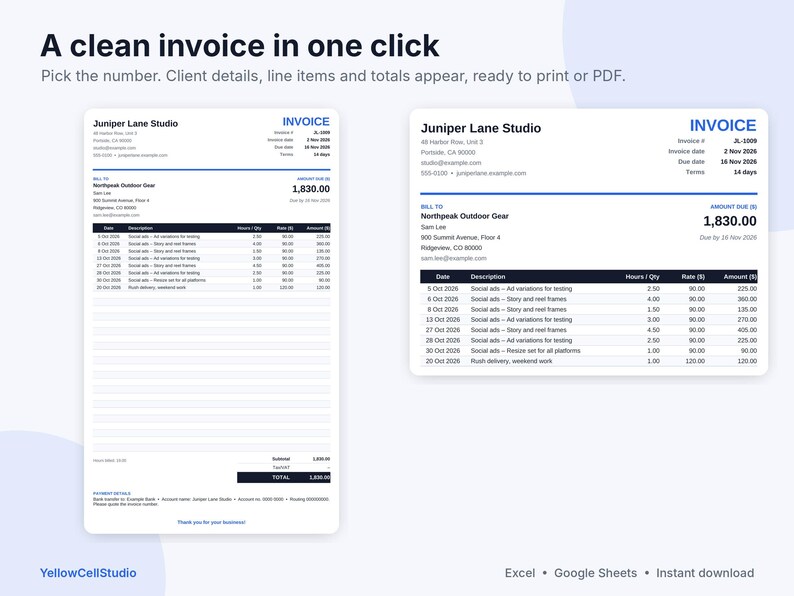Click the subtitle starting "Pick the number"

click(333, 76)
